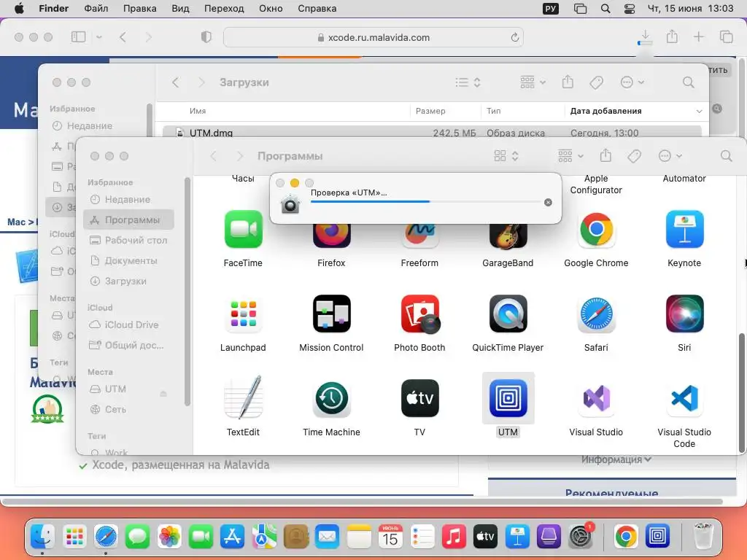This screenshot has width=747, height=560.
Task: Go back in the Programs window
Action: (214, 156)
